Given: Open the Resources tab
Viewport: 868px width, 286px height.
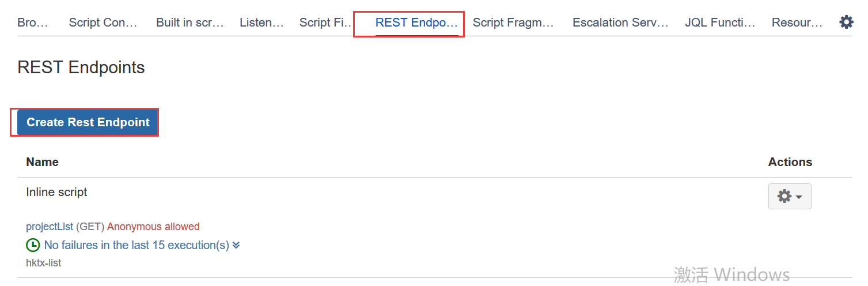Looking at the screenshot, I should click(x=797, y=22).
